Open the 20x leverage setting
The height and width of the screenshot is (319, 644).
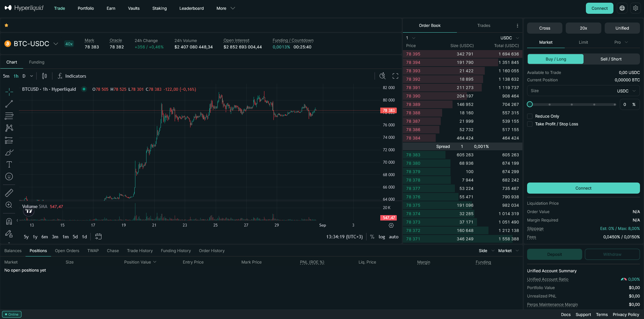point(584,28)
